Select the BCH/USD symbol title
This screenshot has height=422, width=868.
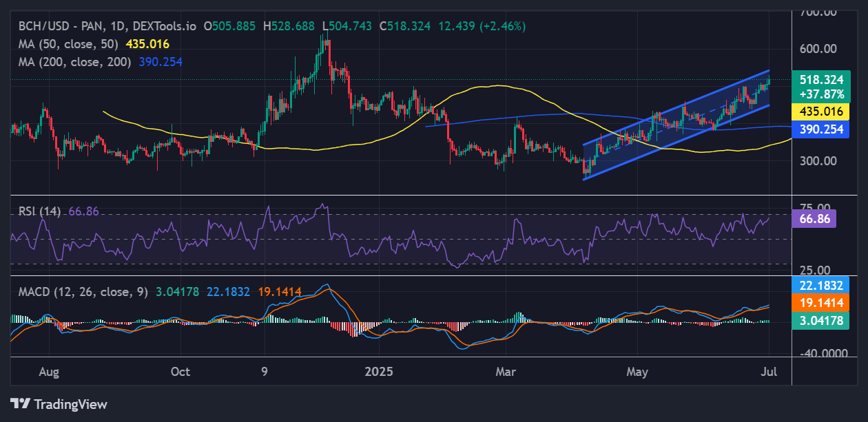106,26
